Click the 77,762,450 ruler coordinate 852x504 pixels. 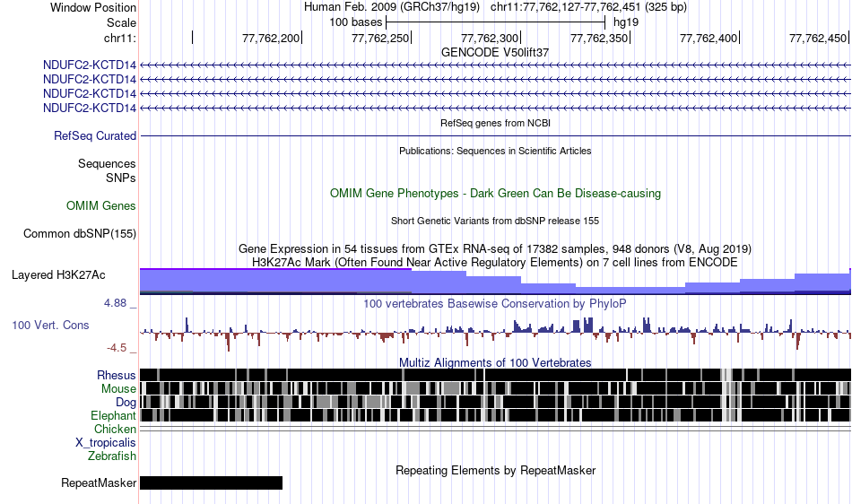[x=818, y=38]
